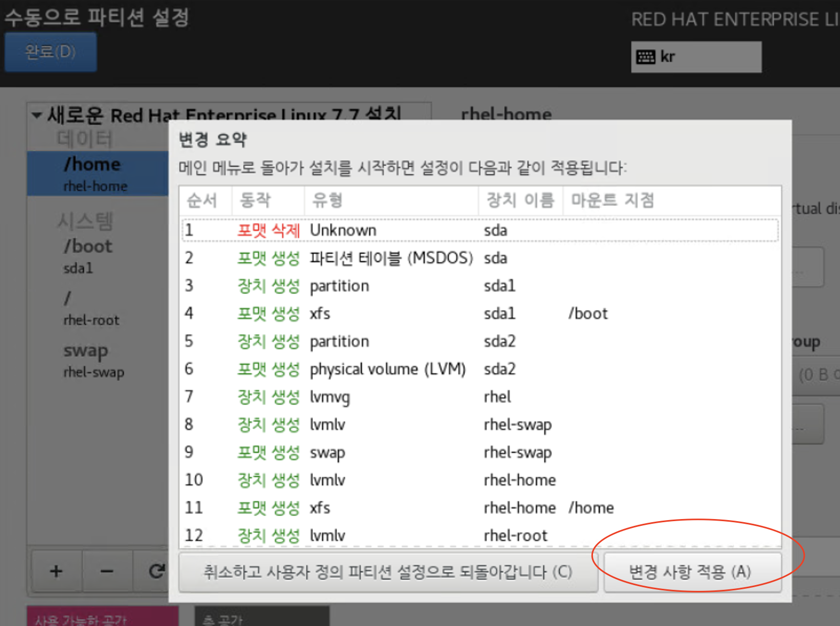Image resolution: width=840 pixels, height=626 pixels.
Task: Apply changes with 변경 사항 적용 (A)
Action: 692,572
